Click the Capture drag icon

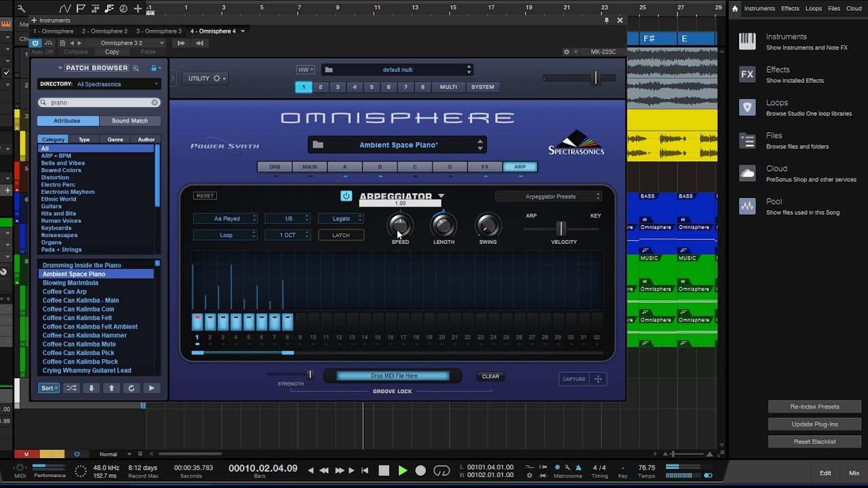(x=598, y=379)
